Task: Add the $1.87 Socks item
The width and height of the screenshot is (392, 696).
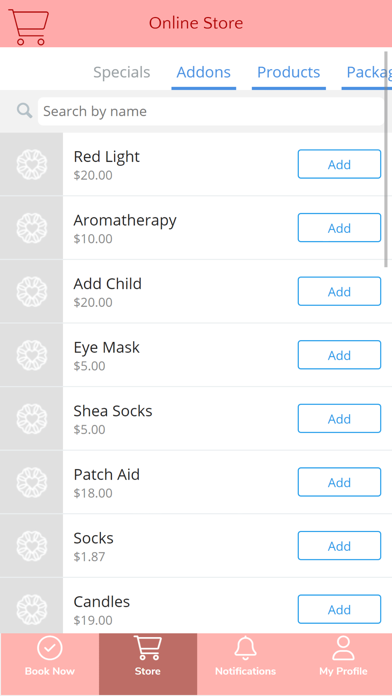Action: click(x=339, y=546)
